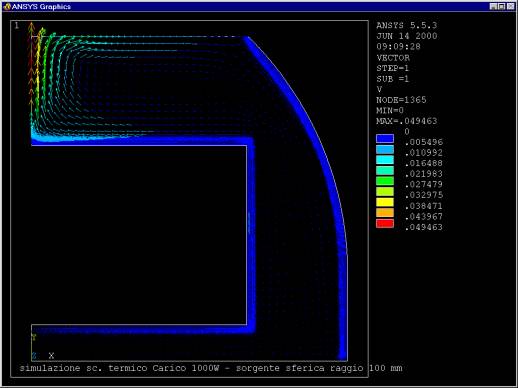Maximize the ANSYS Graphics window
The height and width of the screenshot is (388, 518).
tap(502, 6)
